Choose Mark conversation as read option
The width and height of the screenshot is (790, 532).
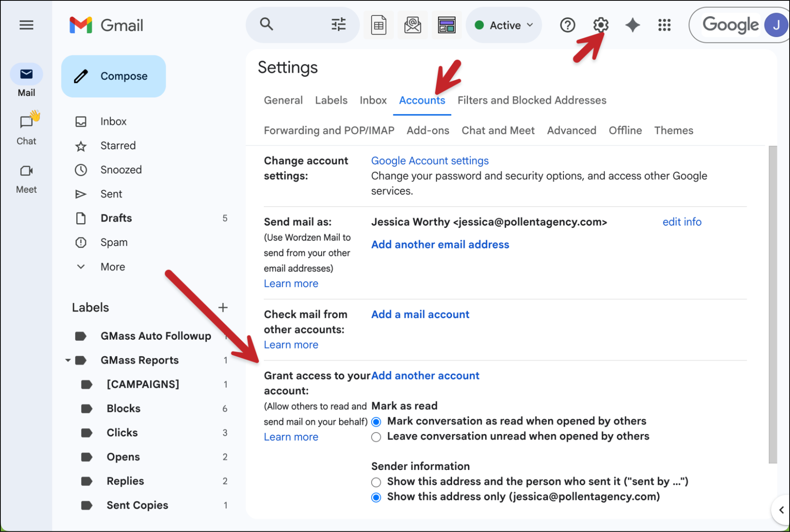tap(376, 422)
